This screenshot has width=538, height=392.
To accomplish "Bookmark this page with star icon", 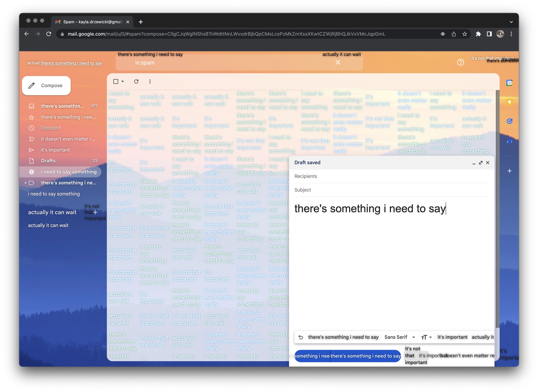I will pyautogui.click(x=464, y=34).
